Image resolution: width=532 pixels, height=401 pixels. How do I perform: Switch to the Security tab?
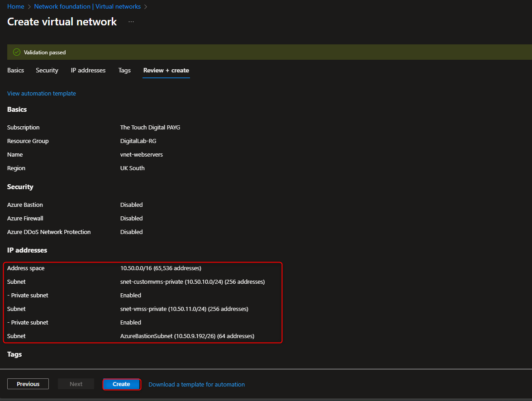click(47, 70)
